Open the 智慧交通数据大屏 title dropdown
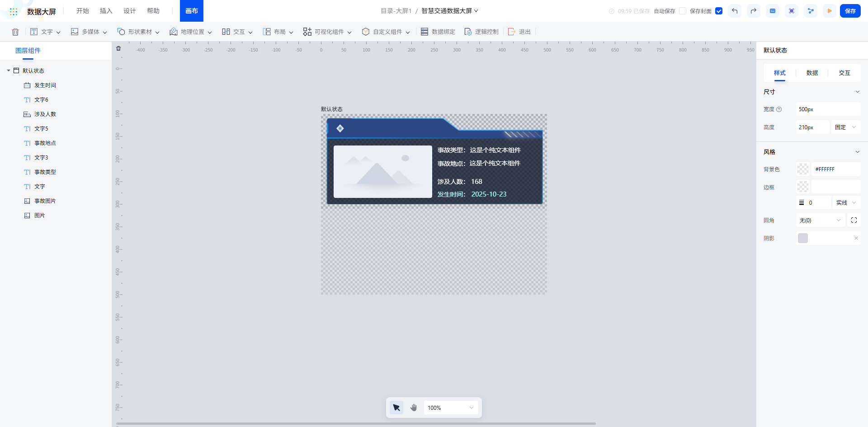The image size is (868, 427). pyautogui.click(x=450, y=11)
